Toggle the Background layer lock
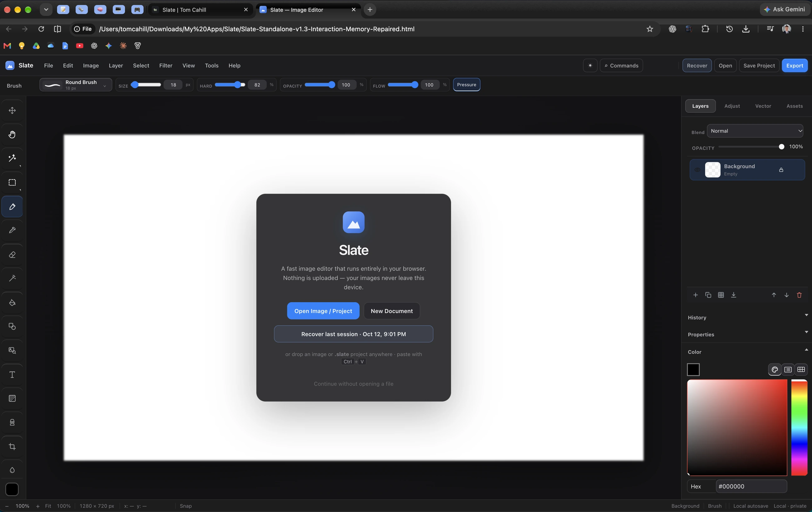Image resolution: width=812 pixels, height=512 pixels. click(x=781, y=170)
